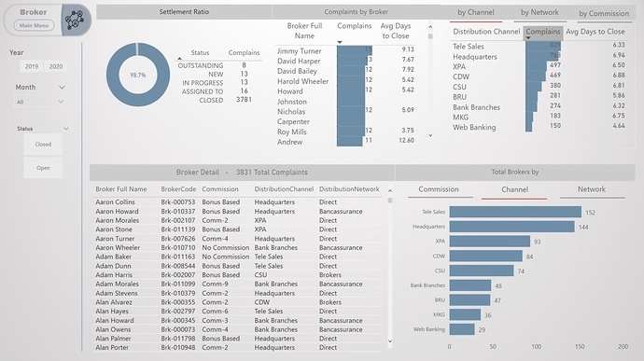Select Web Banking in the Distribution Channel table
Image resolution: width=644 pixels, height=361 pixels.
[474, 127]
